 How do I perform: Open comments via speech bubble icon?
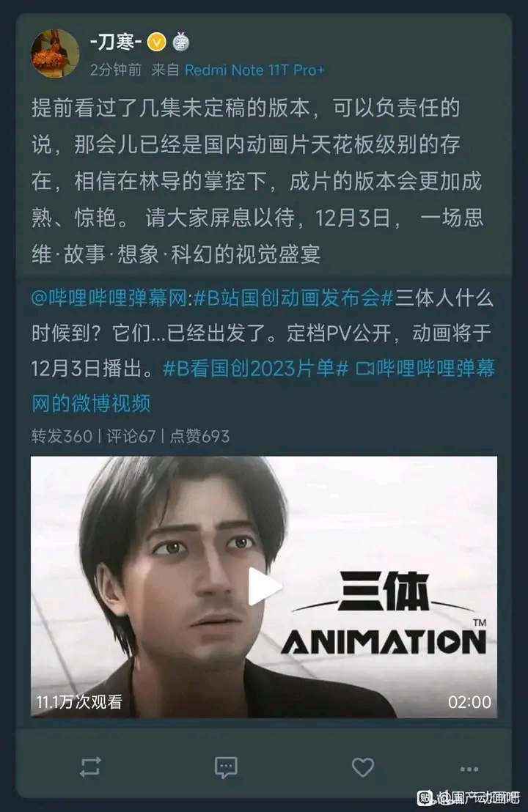[x=226, y=767]
